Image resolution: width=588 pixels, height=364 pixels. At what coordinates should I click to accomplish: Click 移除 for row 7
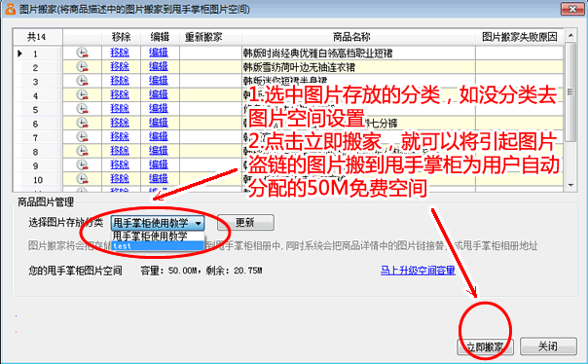click(120, 137)
